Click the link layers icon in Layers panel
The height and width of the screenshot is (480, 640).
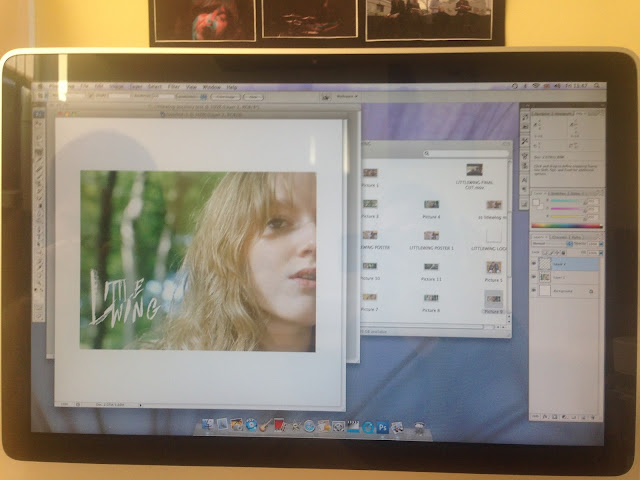click(x=535, y=417)
